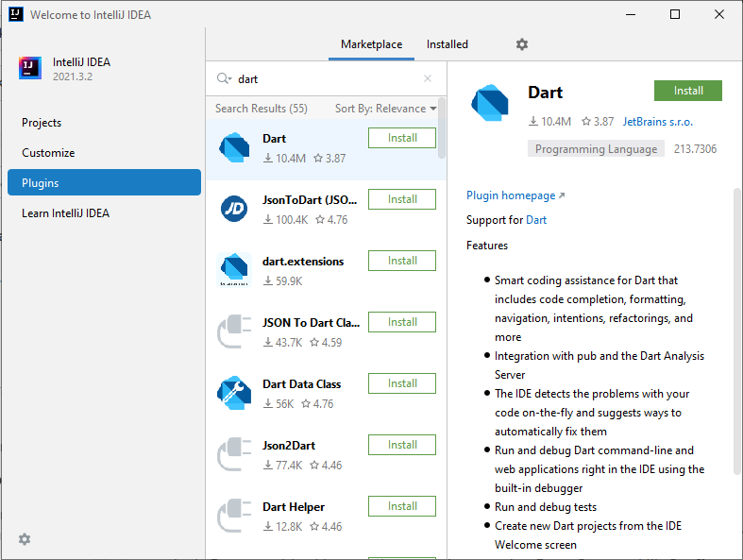Click the options gear at bottom left
The image size is (743, 560).
[x=25, y=539]
